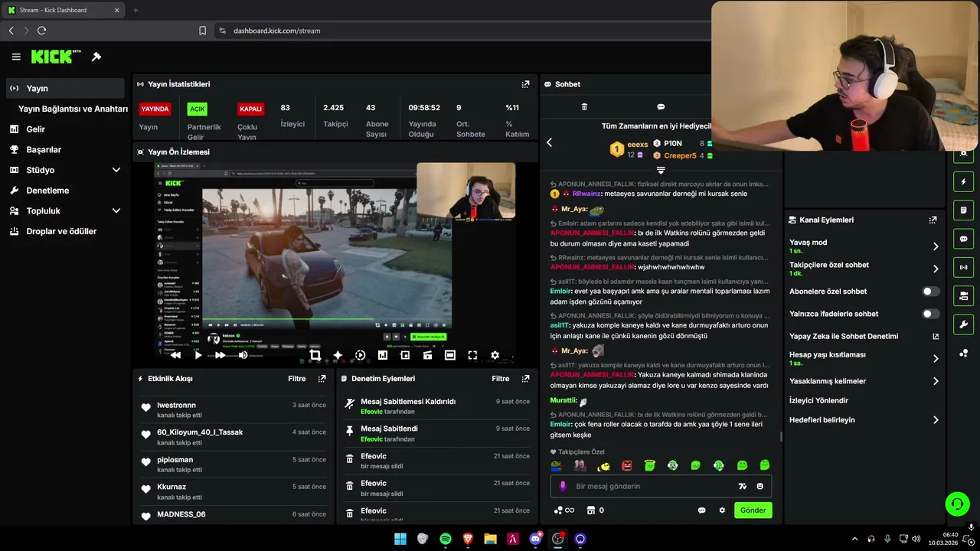Toggle Yalnızca ifadelerle sohbet switch
The width and height of the screenshot is (980, 551).
coord(930,314)
